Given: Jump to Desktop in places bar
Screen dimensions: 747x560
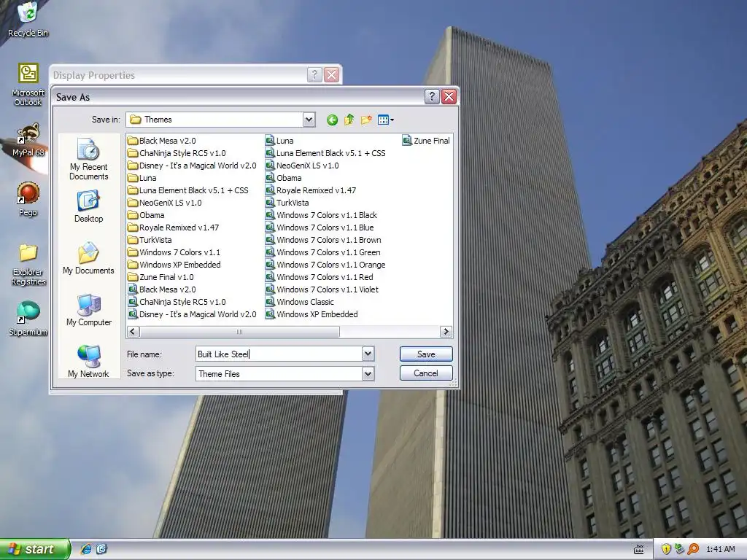Looking at the screenshot, I should (88, 206).
